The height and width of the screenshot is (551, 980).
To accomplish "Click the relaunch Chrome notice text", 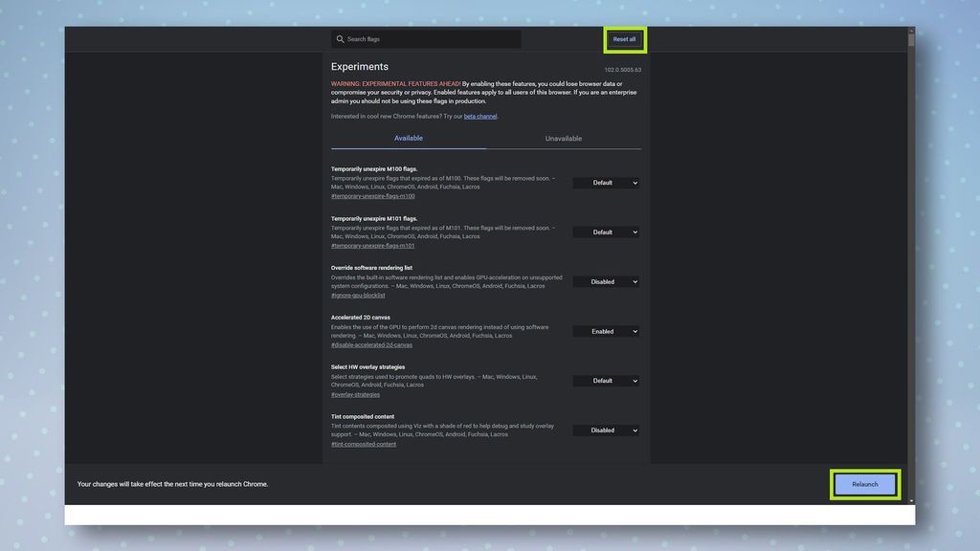I will pyautogui.click(x=172, y=484).
